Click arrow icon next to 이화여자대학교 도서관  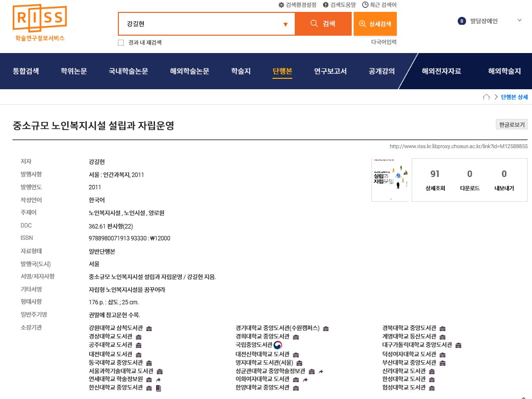click(x=305, y=379)
